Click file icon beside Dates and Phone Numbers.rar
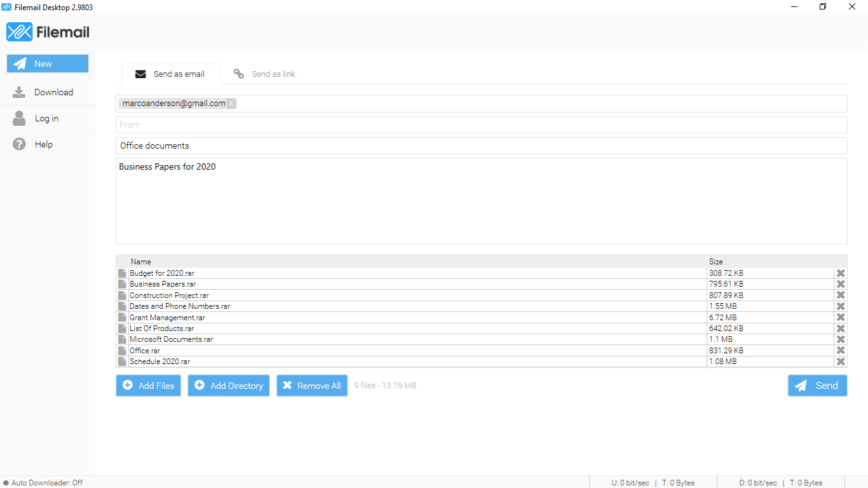 click(122, 306)
